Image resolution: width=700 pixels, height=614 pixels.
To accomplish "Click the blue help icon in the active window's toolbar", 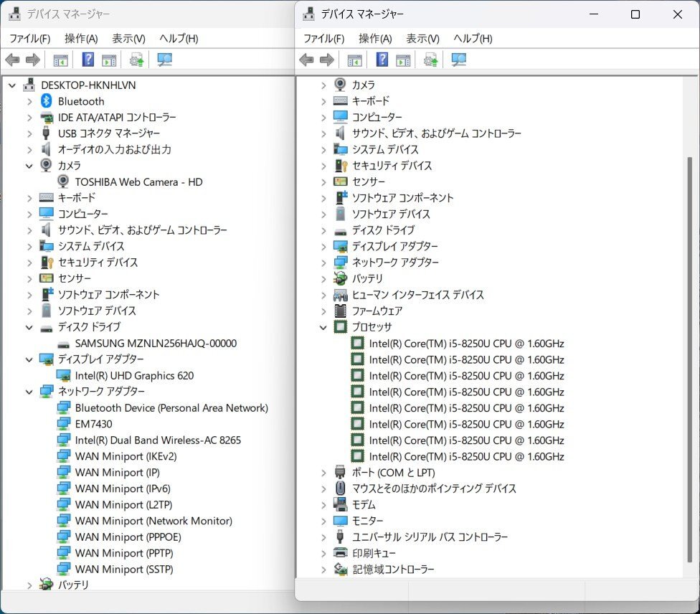I will click(x=382, y=60).
